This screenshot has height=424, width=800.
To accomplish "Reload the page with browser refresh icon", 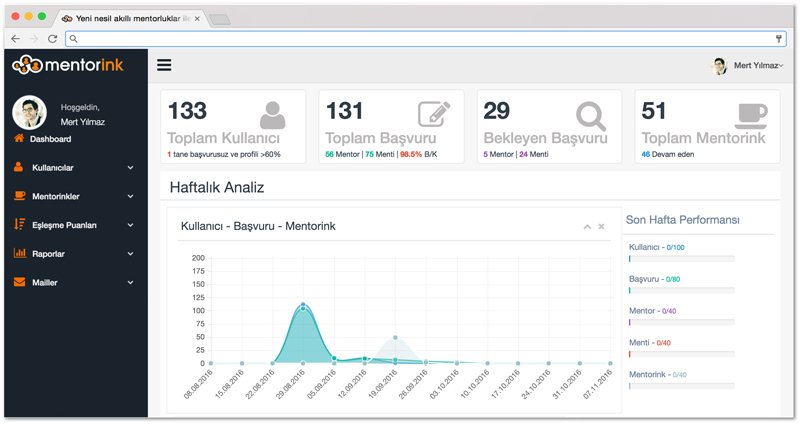I will (52, 38).
